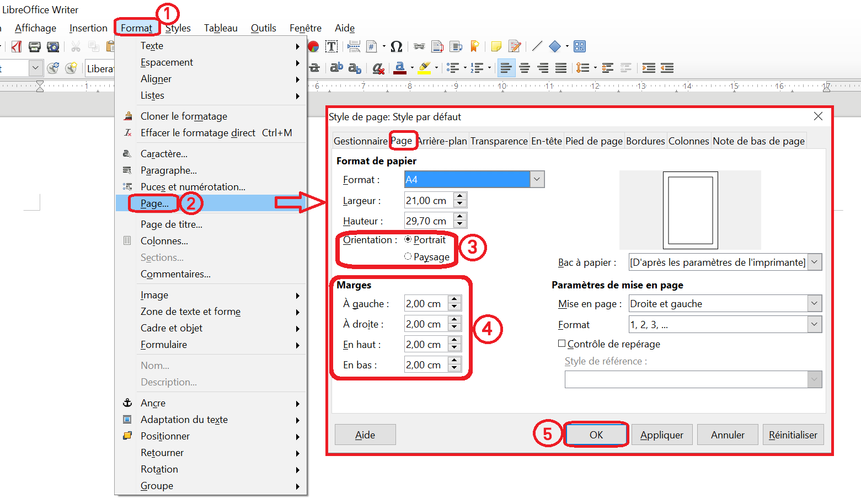
Task: Update selected style icon
Action: click(x=53, y=68)
